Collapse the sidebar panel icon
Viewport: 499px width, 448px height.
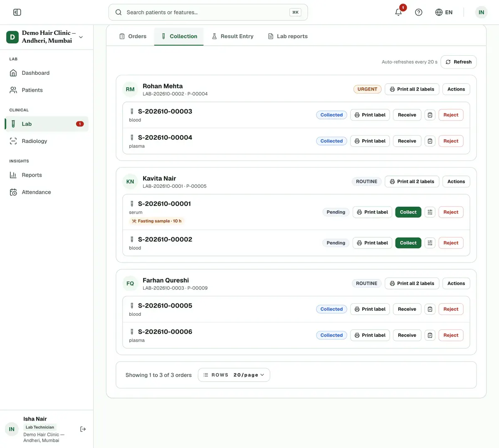[17, 12]
